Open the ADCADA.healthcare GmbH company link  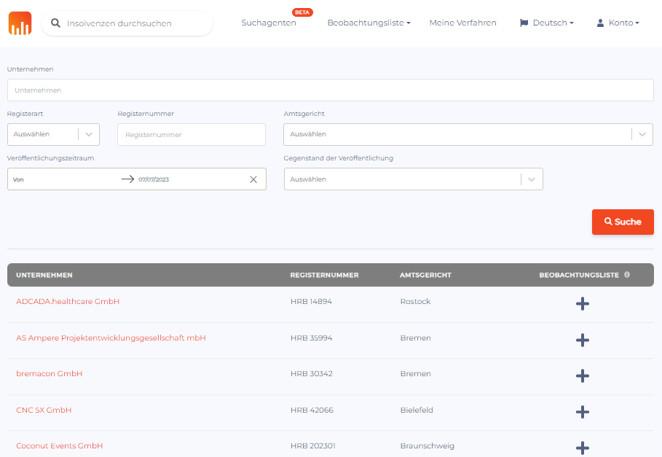67,301
